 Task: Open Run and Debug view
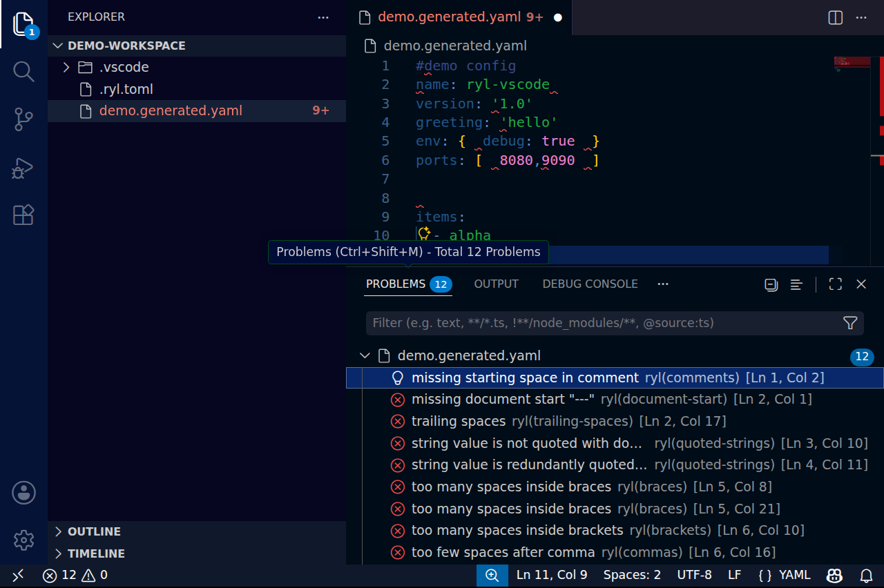click(x=23, y=168)
